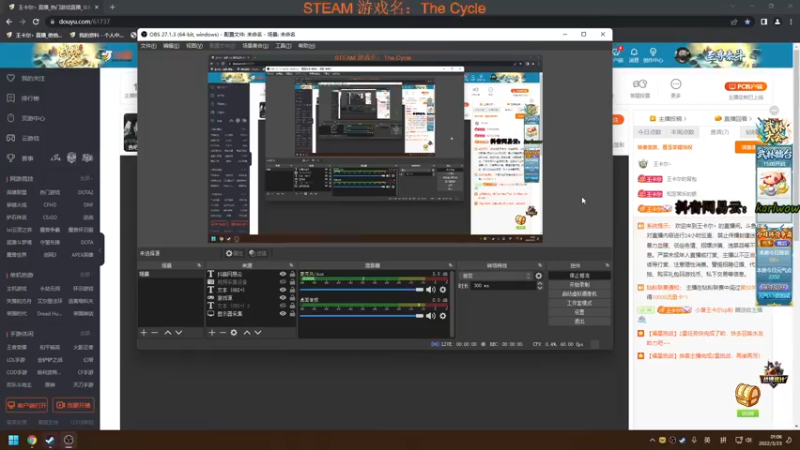Screen dimensions: 800x450
Task: Click 我要开播 button in Douyu sidebar
Action: 73,405
